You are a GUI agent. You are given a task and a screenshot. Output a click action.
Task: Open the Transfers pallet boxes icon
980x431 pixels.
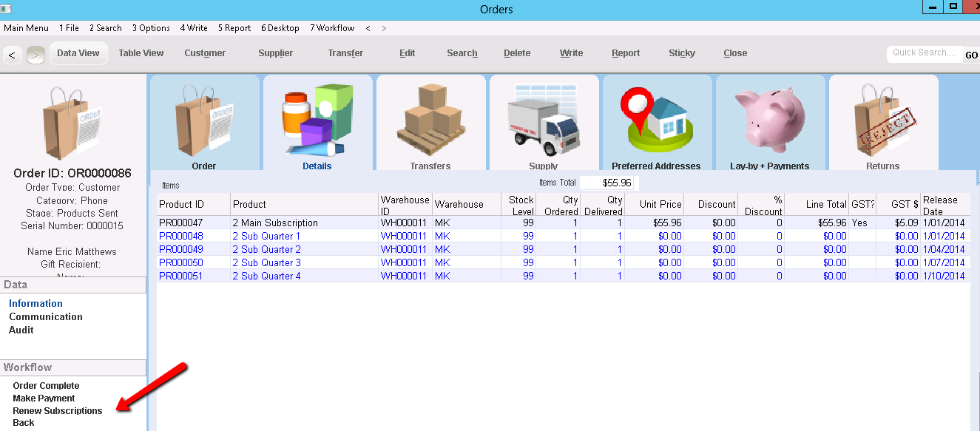pos(430,118)
